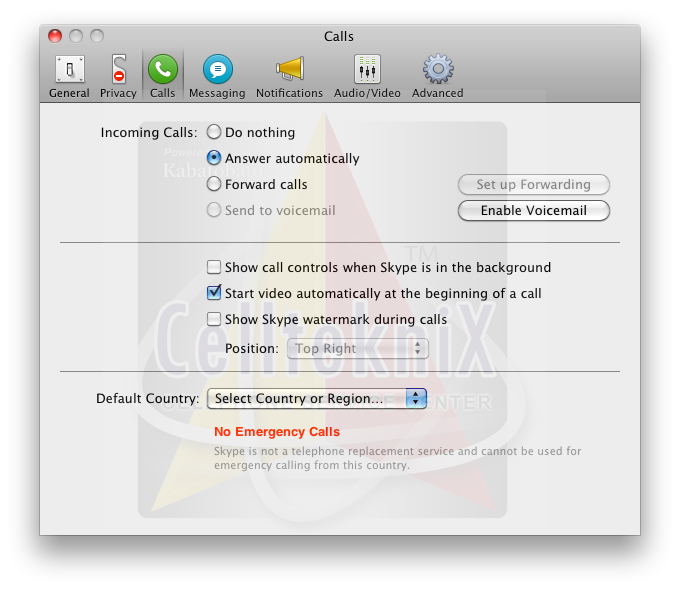Screen dimensions: 680x590
Task: Open the Audio/Video mixer icon
Action: (x=367, y=69)
